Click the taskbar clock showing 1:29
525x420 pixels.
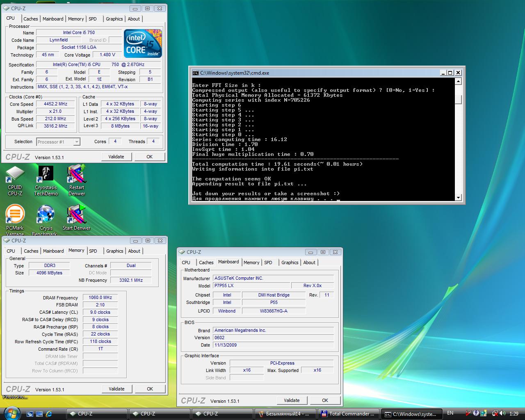(x=514, y=414)
